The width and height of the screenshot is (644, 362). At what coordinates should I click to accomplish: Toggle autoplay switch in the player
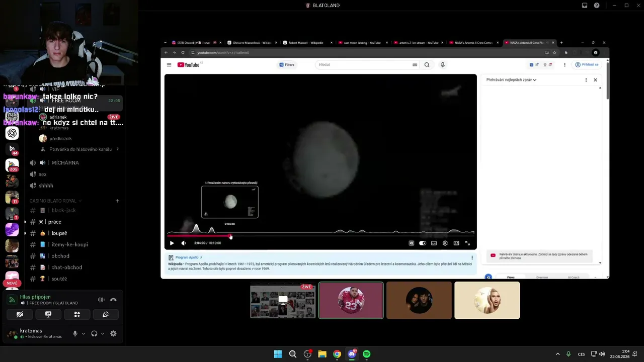click(x=423, y=243)
